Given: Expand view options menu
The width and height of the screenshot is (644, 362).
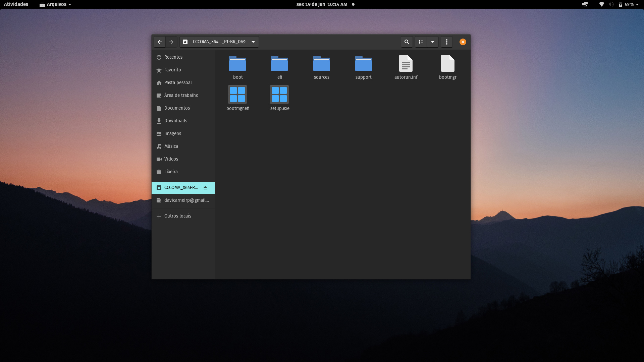Looking at the screenshot, I should pos(432,41).
